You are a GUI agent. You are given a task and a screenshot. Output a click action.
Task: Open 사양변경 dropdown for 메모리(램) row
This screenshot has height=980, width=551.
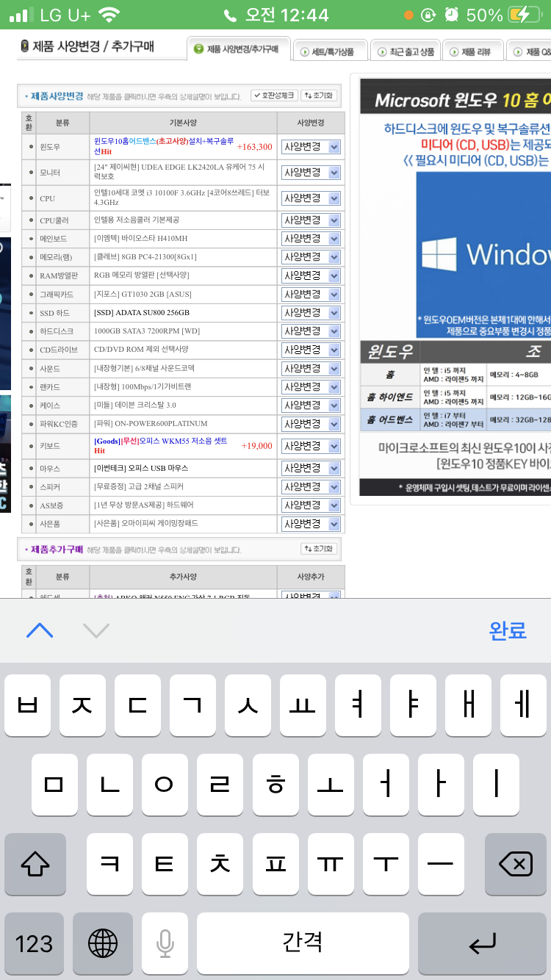click(311, 257)
